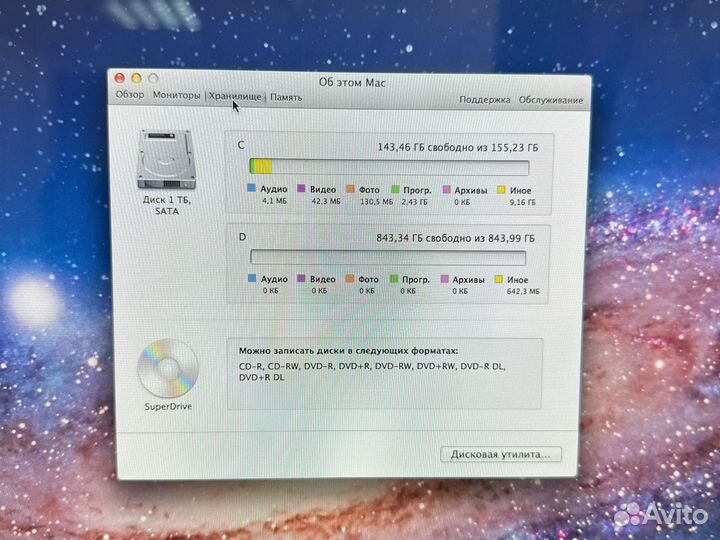Open the Память tab
This screenshot has height=540, width=720.
[286, 97]
